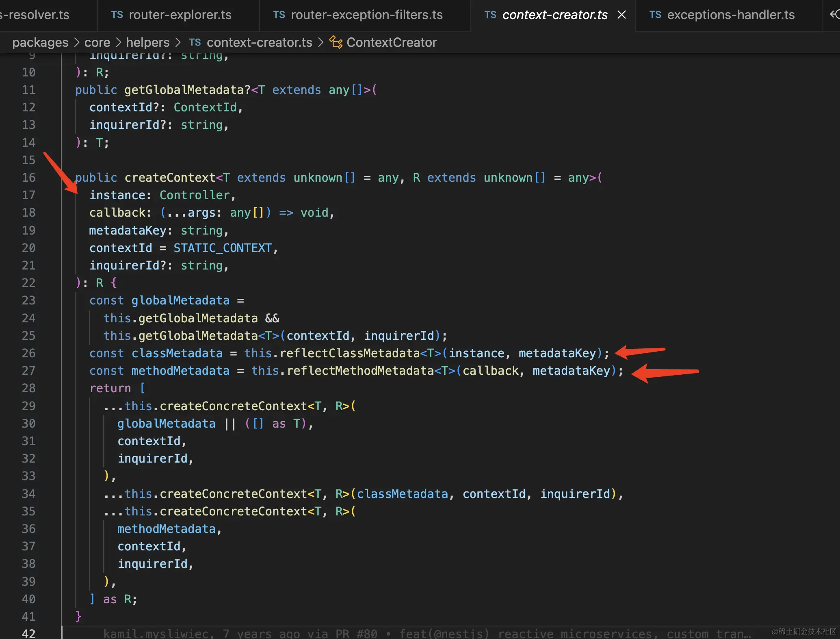Click the git blame annotation on line 42
This screenshot has height=639, width=840.
click(426, 634)
